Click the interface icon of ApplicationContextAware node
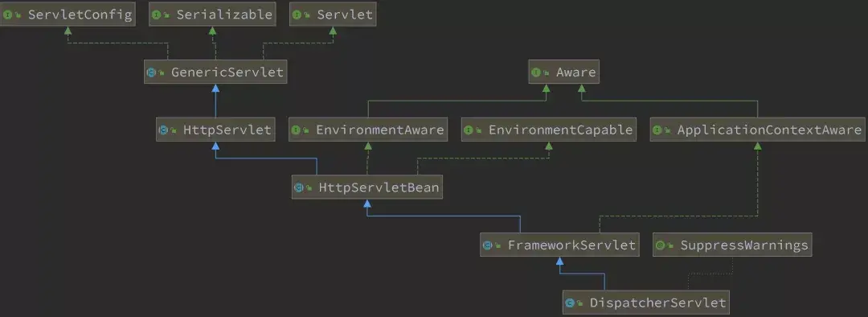The image size is (868, 317). (657, 130)
